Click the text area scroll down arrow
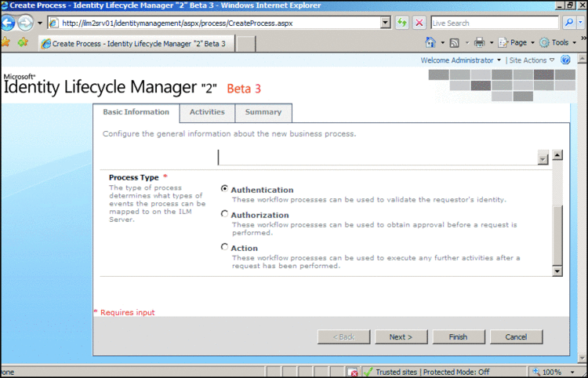 point(543,159)
